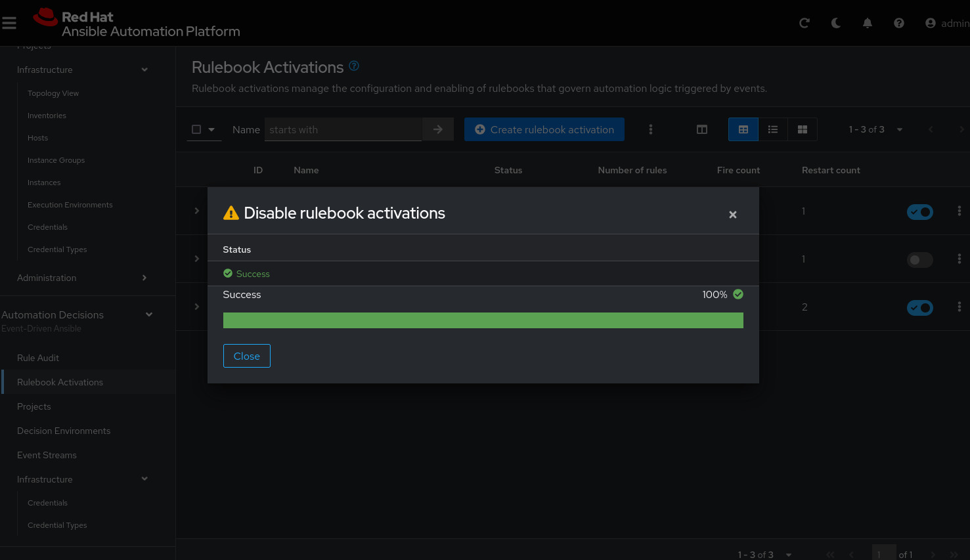Open Instance Groups in sidebar
The image size is (970, 560).
click(x=56, y=160)
